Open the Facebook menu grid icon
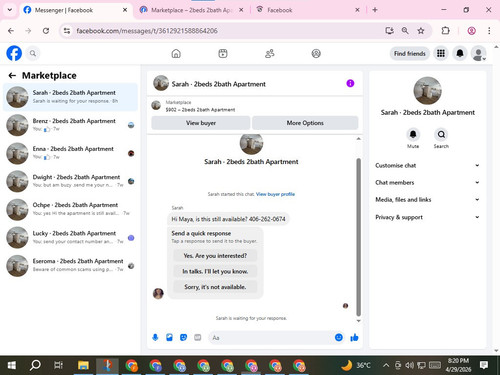Image resolution: width=500 pixels, height=375 pixels. (x=441, y=53)
